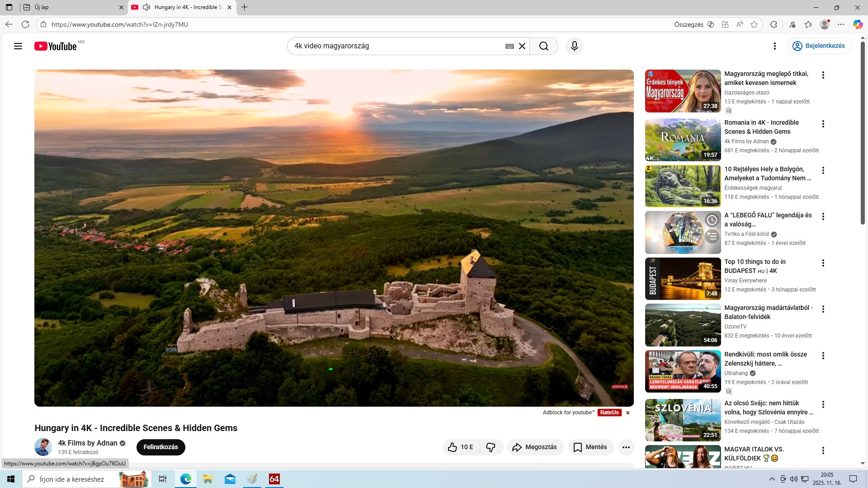Click the search magnifier button
868x488 pixels.
543,46
